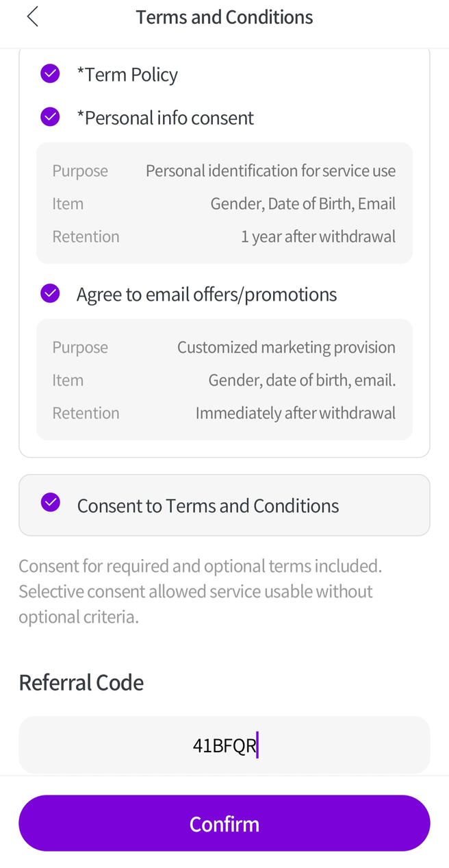Tap the "Consent to Terms and Conditions" label
The image size is (449, 868).
[208, 506]
